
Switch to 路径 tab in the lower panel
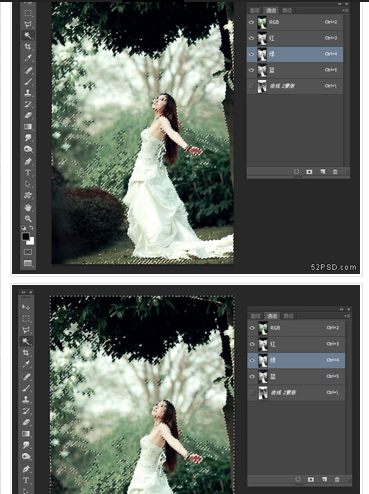pyautogui.click(x=288, y=316)
